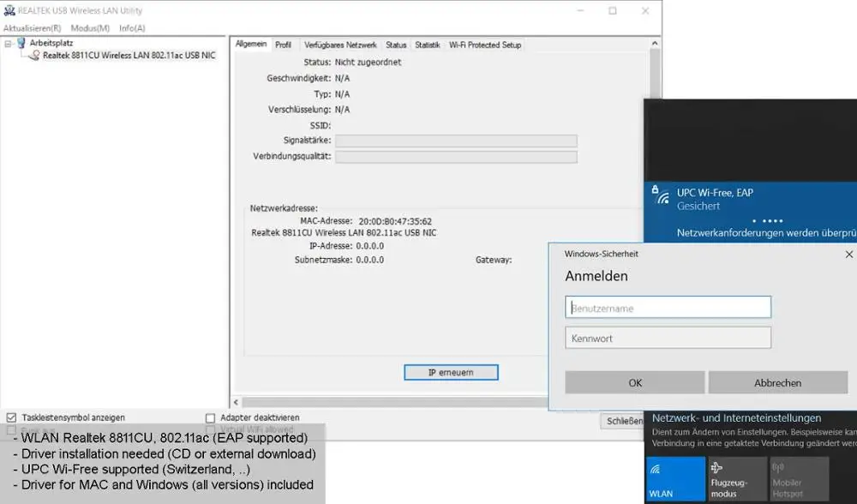The image size is (857, 504).
Task: Click the scroll up arrow in the tab panel
Action: (x=655, y=43)
